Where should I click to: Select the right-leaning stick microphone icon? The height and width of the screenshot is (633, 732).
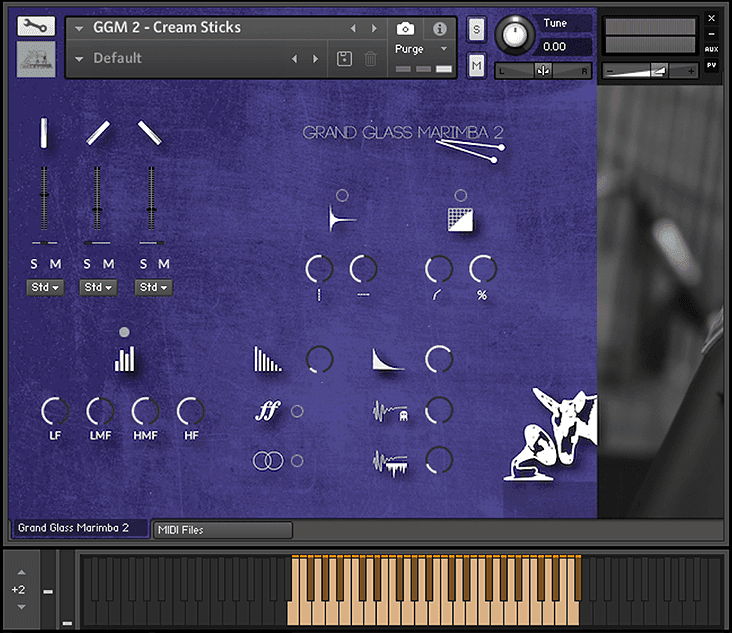coord(98,133)
